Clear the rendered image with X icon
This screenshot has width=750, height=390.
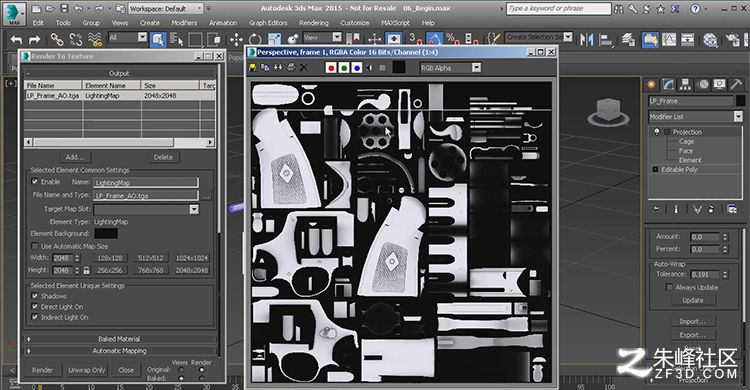(x=303, y=67)
